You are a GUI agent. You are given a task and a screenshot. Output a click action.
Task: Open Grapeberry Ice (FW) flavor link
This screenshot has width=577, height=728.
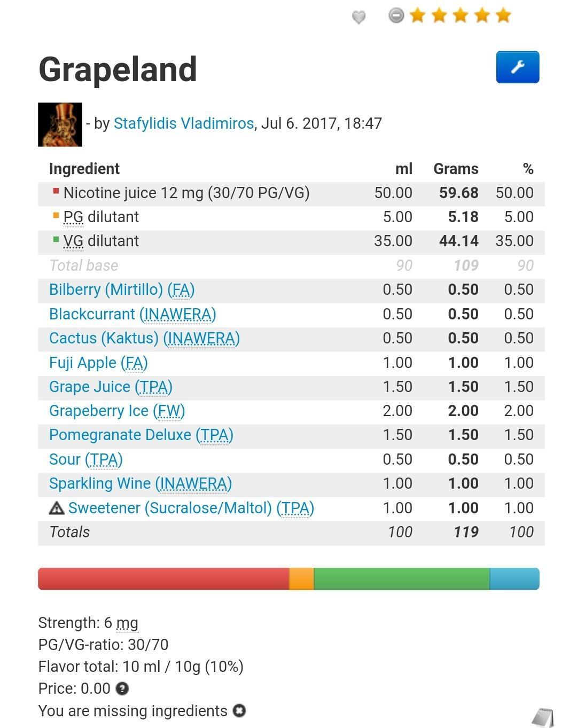pos(117,411)
